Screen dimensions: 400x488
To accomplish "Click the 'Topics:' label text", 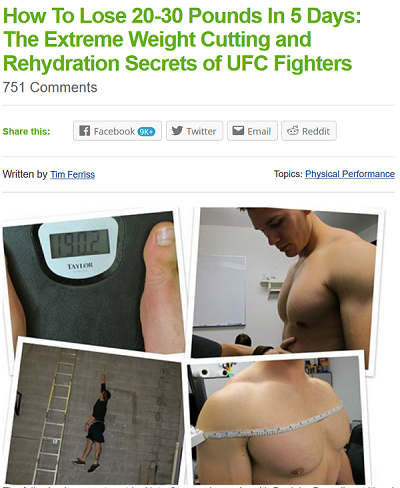I will tap(288, 174).
